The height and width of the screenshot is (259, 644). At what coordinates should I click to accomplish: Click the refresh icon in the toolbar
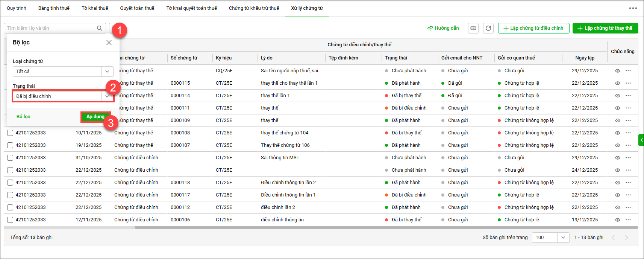click(488, 28)
